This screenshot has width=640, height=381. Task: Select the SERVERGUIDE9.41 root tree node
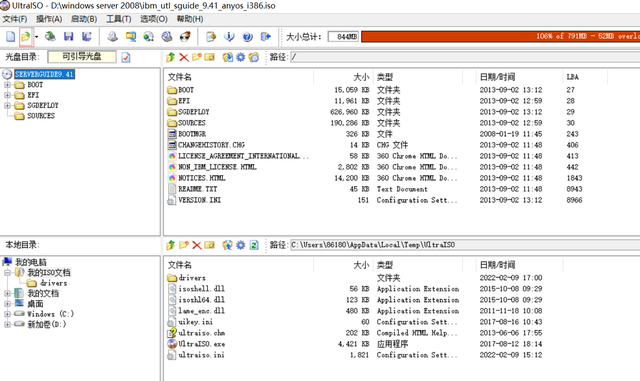(44, 74)
